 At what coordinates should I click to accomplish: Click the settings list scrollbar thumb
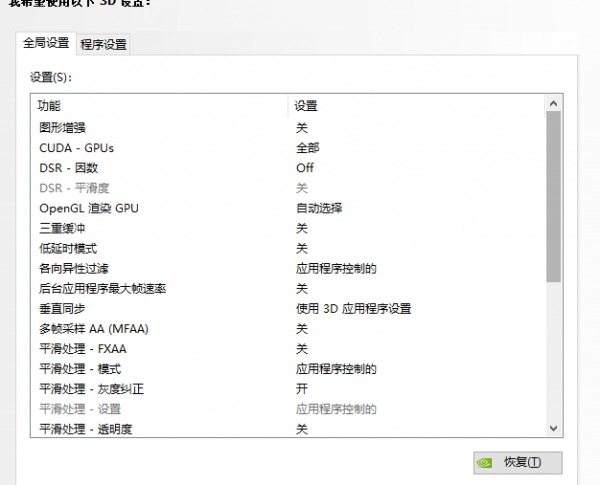tap(553, 197)
